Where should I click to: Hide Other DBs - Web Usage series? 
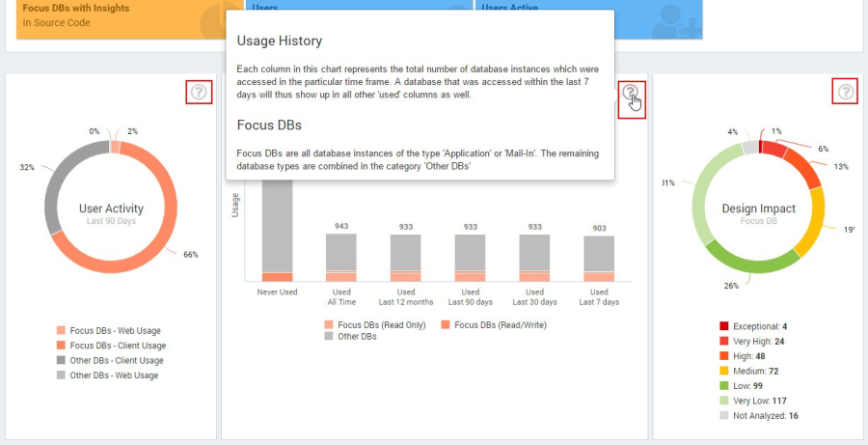106,375
